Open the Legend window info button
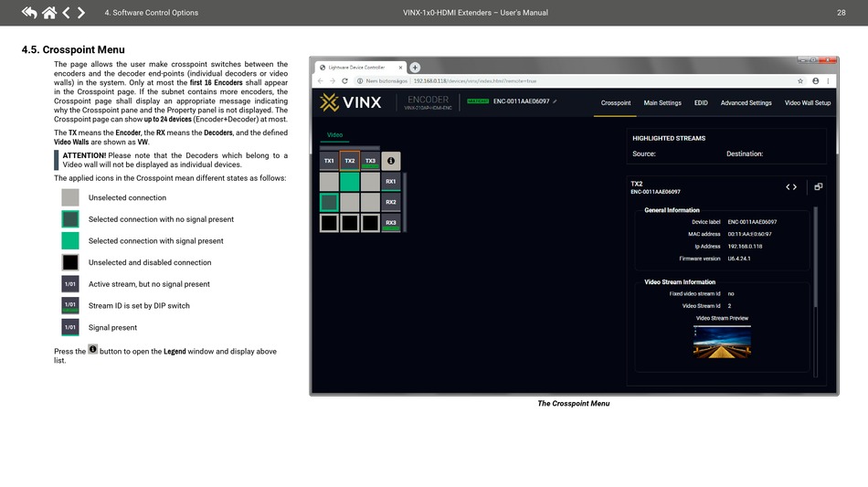The image size is (868, 487). pyautogui.click(x=391, y=161)
